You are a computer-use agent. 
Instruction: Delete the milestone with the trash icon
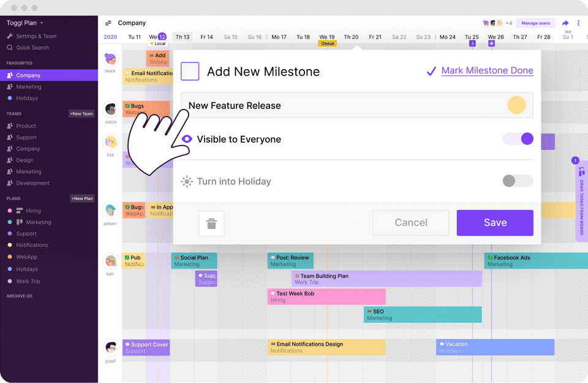pyautogui.click(x=211, y=224)
